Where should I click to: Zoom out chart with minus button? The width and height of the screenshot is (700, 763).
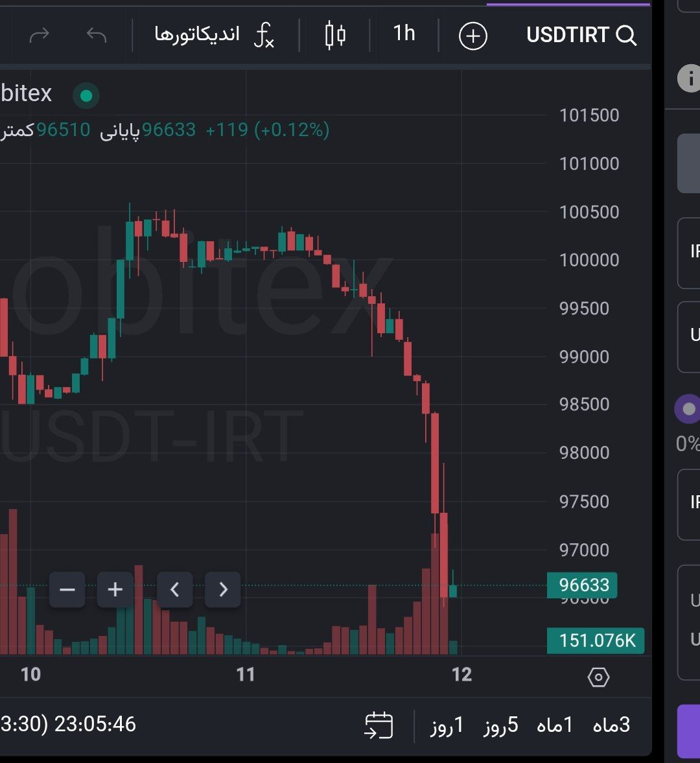click(x=67, y=590)
